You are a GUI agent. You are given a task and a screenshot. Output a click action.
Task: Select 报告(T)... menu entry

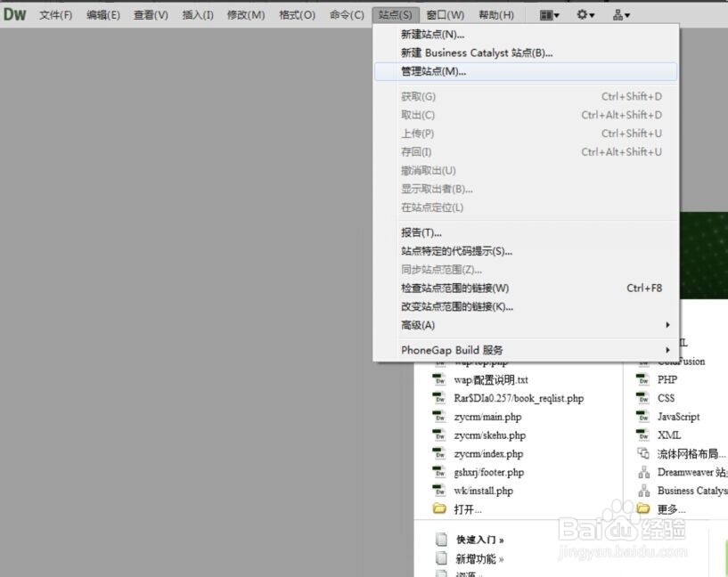526,232
